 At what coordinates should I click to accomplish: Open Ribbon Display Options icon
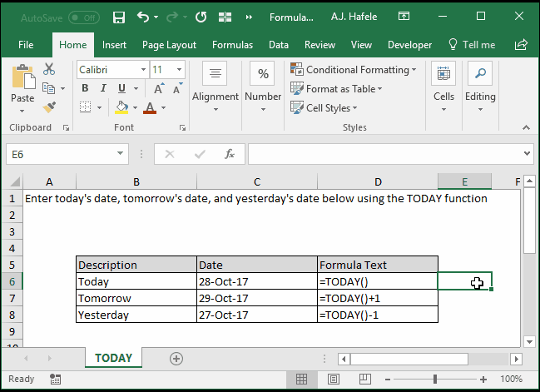click(404, 16)
